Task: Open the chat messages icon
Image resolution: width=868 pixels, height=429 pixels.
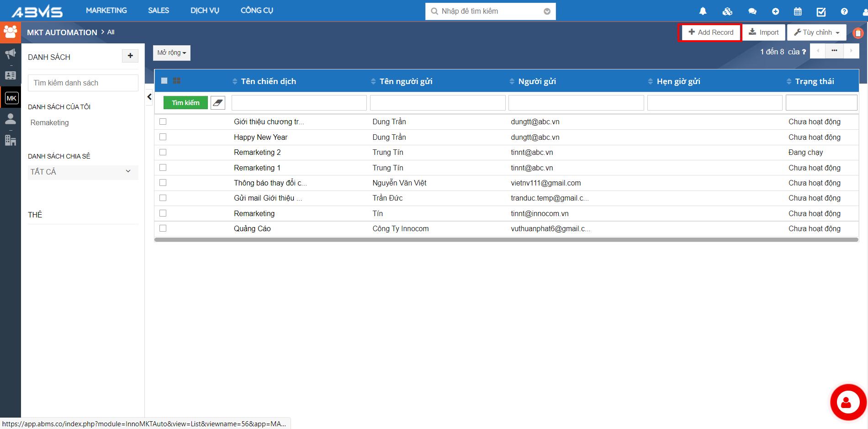Action: [x=752, y=11]
